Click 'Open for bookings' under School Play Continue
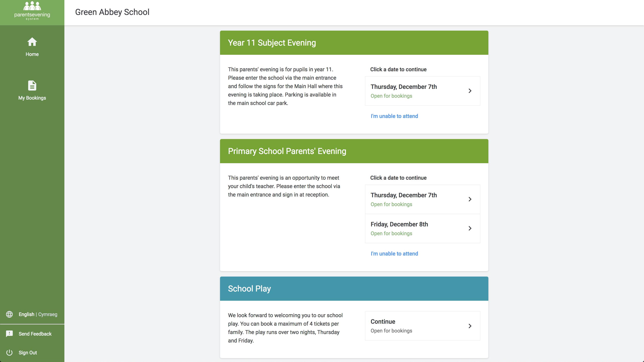 tap(391, 331)
